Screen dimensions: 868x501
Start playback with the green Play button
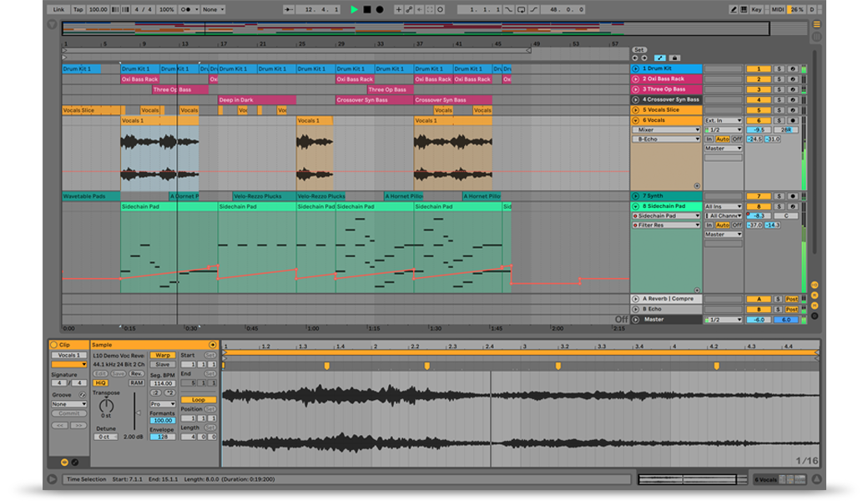(x=354, y=9)
